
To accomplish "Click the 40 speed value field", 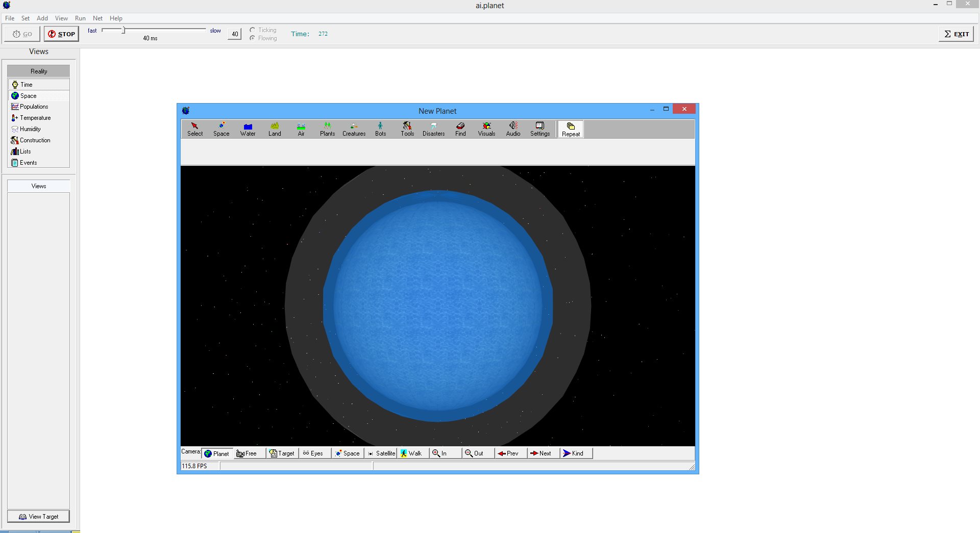I will 235,34.
